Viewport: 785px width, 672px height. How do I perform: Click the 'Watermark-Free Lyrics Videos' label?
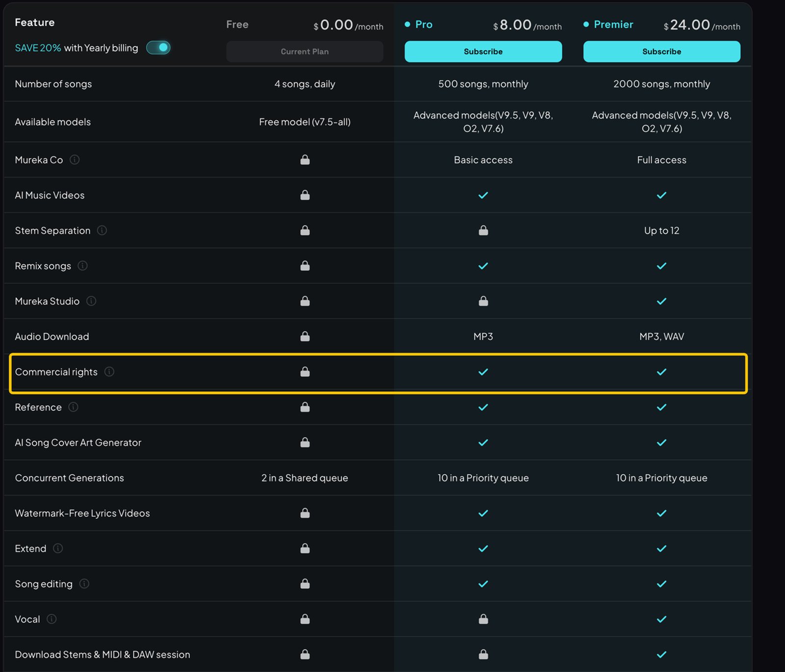click(82, 513)
